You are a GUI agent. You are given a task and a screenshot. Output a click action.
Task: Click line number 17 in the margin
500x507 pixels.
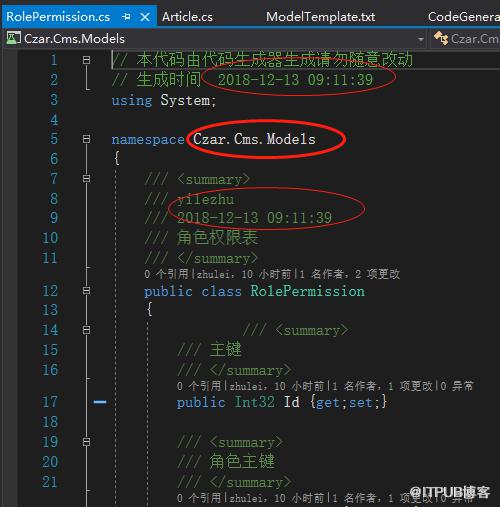tap(50, 402)
